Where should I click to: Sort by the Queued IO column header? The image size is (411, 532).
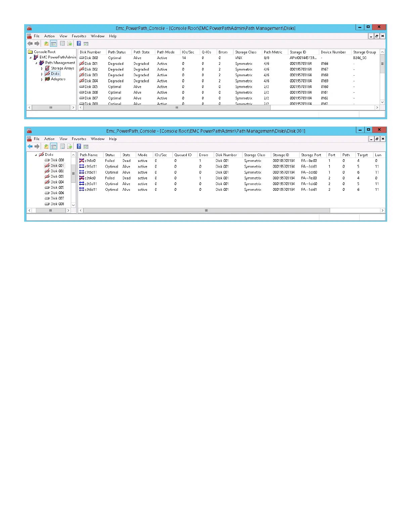(185, 155)
